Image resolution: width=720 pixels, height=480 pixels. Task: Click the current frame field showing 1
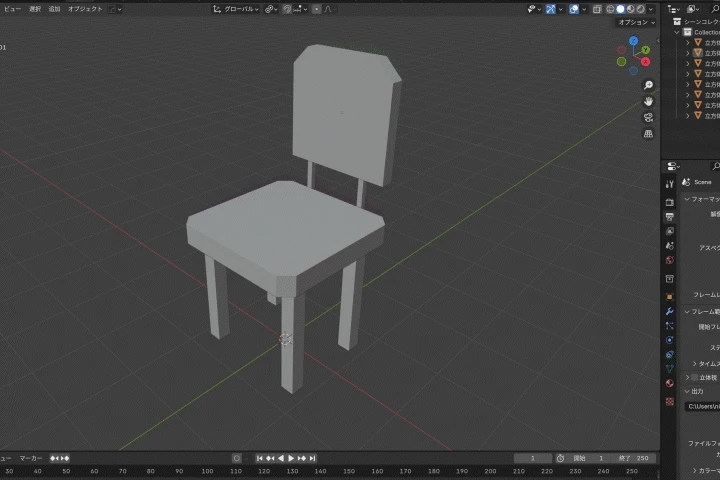click(533, 458)
